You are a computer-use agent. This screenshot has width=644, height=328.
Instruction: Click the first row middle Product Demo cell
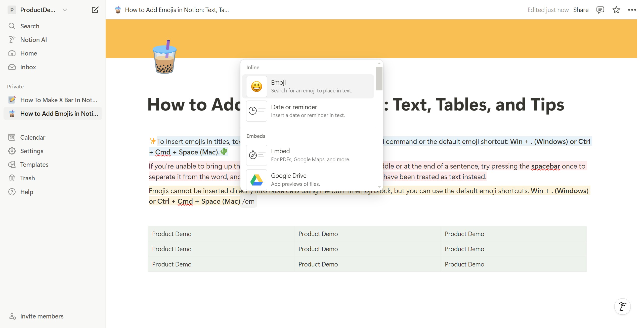[x=367, y=234]
